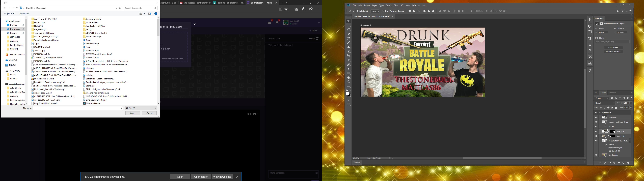Open the All files type dropdown
This screenshot has height=181, width=644.
[x=141, y=108]
